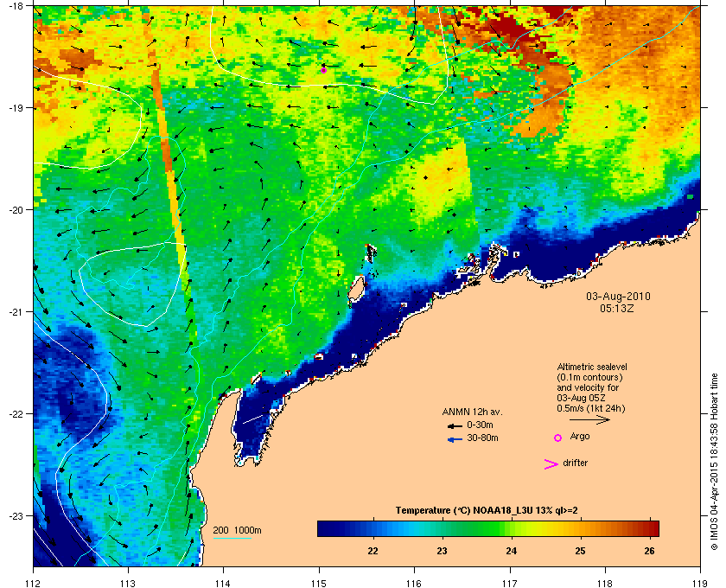Click the colorbar tick label 24

point(511,551)
